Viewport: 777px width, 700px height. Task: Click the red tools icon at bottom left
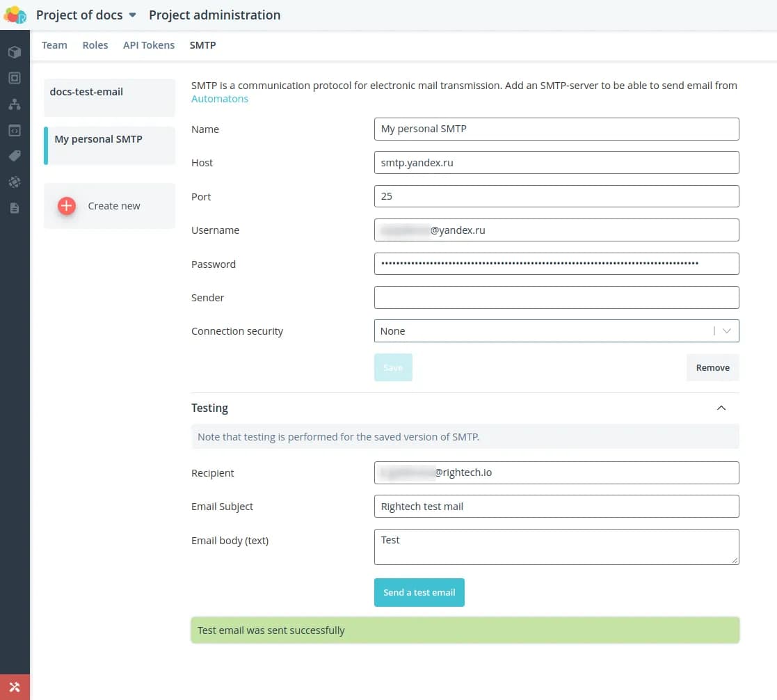coord(15,687)
